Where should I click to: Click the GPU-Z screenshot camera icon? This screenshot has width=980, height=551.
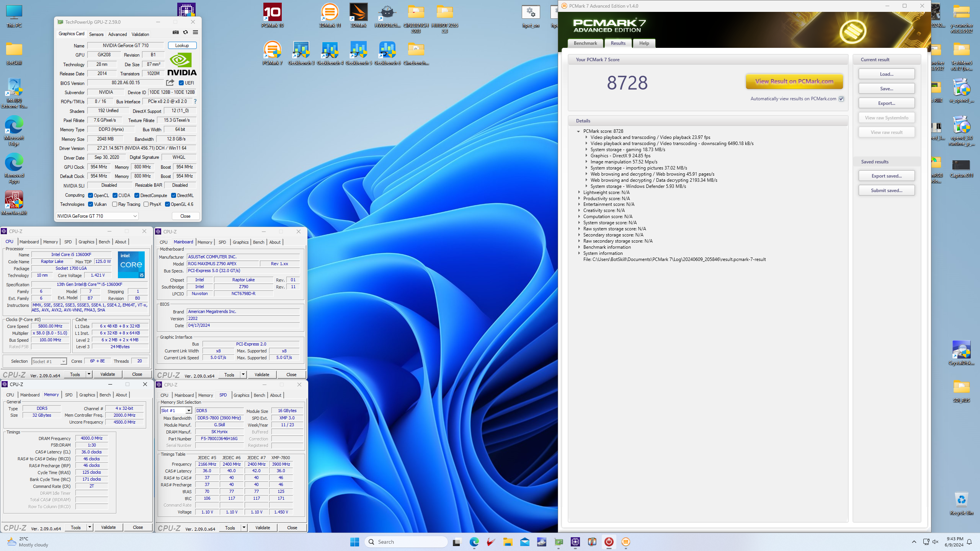(x=175, y=33)
